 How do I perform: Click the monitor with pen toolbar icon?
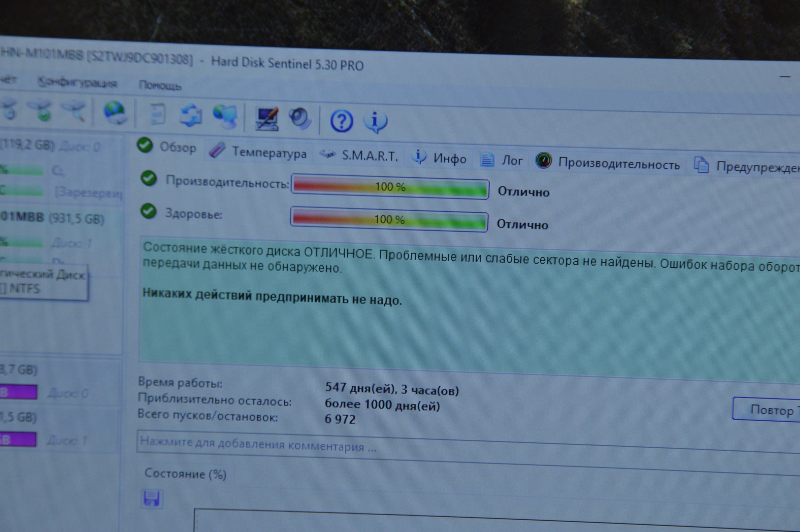tap(267, 118)
